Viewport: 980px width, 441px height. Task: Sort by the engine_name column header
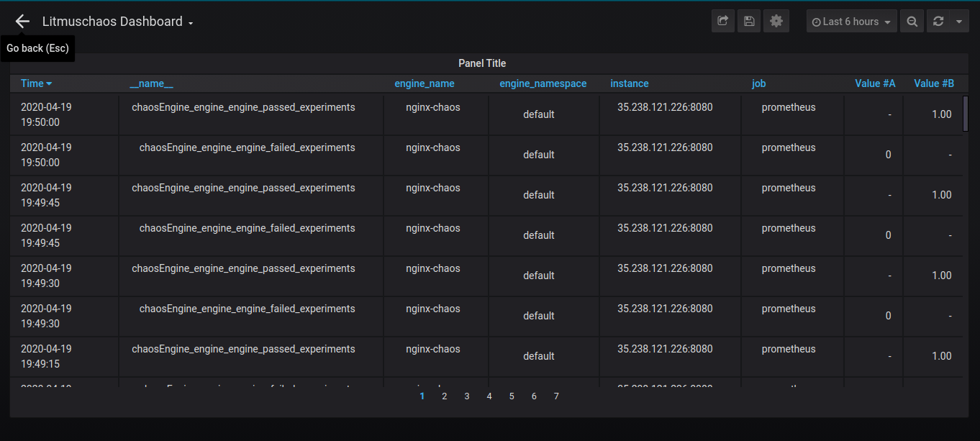(x=425, y=83)
